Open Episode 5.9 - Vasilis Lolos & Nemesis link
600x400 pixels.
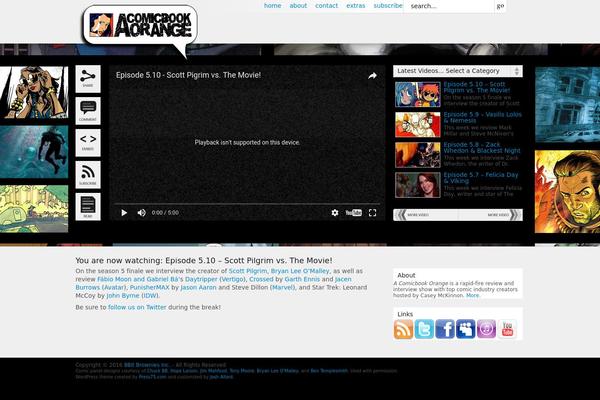pos(483,118)
